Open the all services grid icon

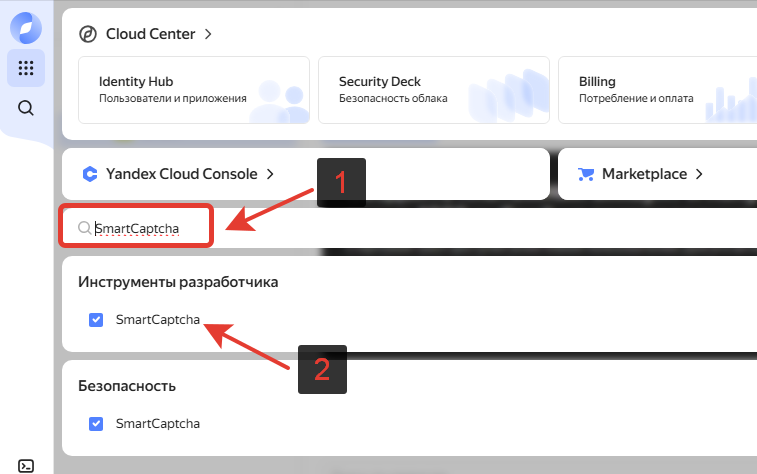coord(26,68)
